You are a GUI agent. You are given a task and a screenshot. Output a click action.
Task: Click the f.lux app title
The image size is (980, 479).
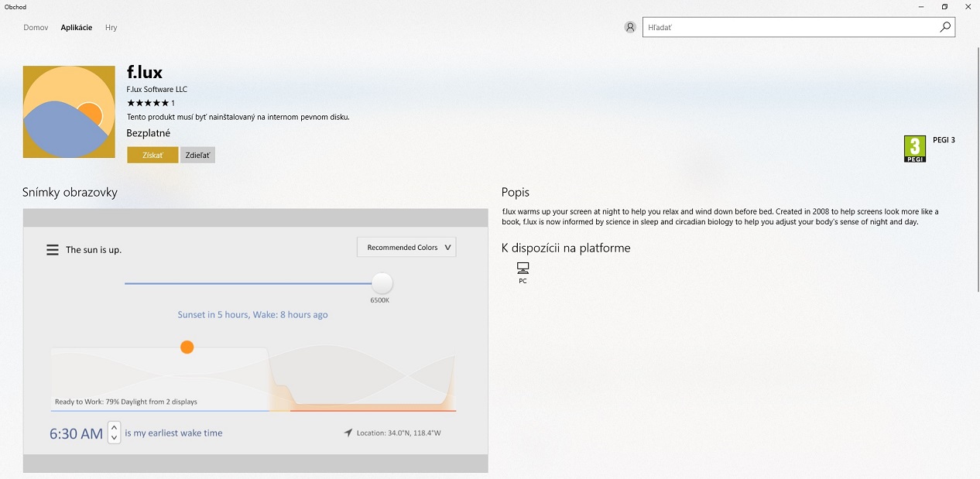[145, 72]
